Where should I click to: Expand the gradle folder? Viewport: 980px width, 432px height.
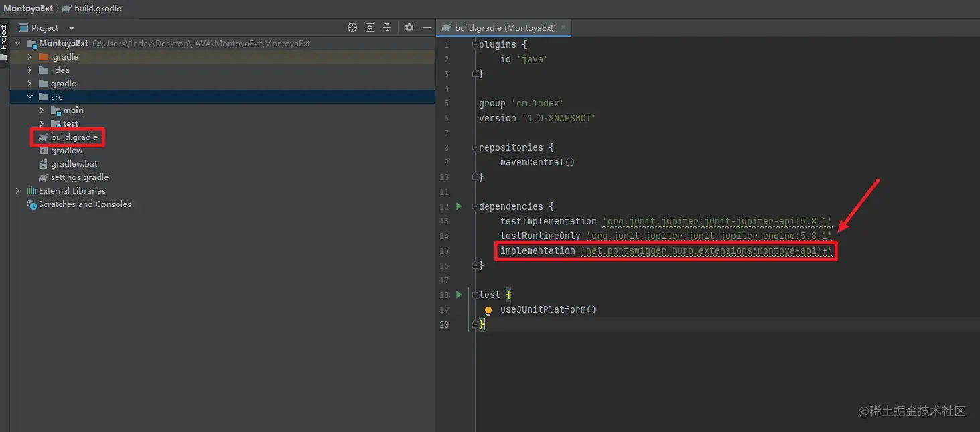coord(29,84)
